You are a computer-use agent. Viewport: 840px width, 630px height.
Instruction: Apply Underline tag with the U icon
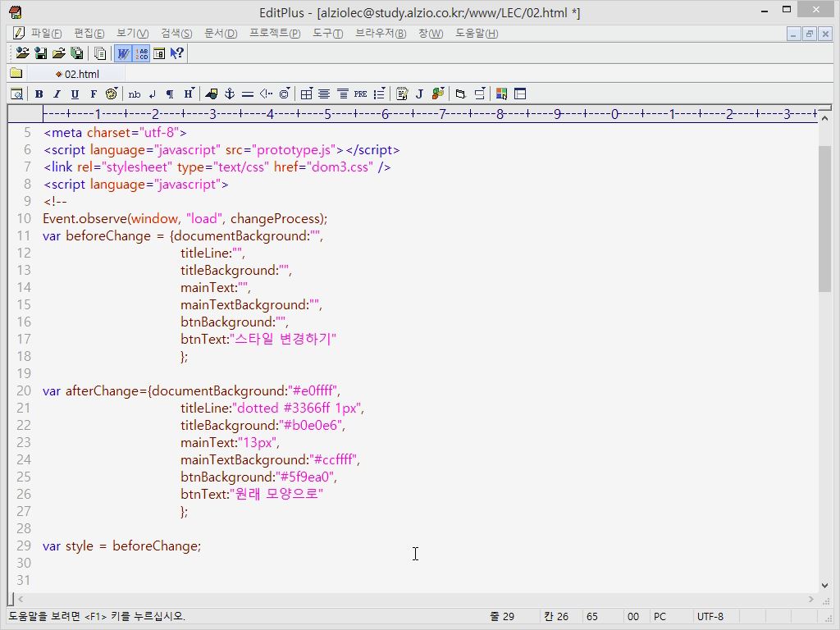pyautogui.click(x=75, y=94)
